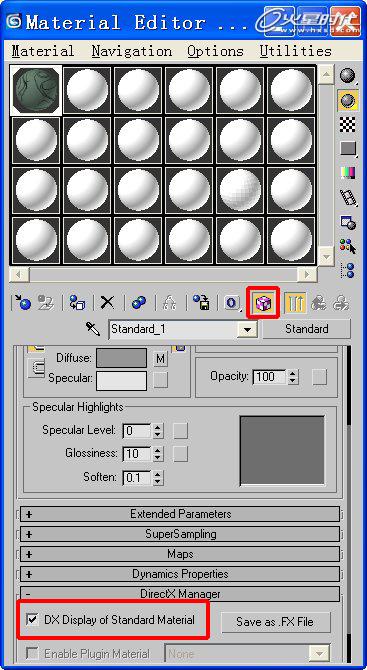Image resolution: width=367 pixels, height=670 pixels.
Task: Select the green textured sample slot
Action: tap(36, 90)
